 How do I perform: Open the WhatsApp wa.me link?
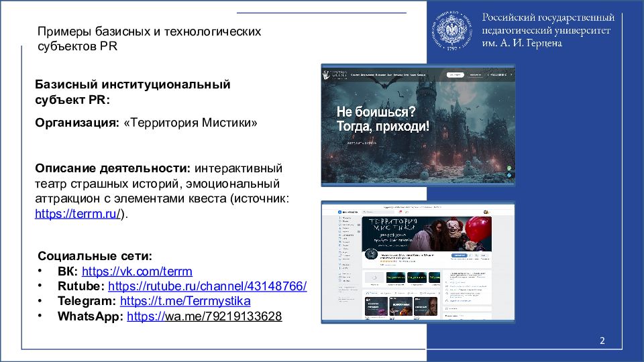pos(205,316)
